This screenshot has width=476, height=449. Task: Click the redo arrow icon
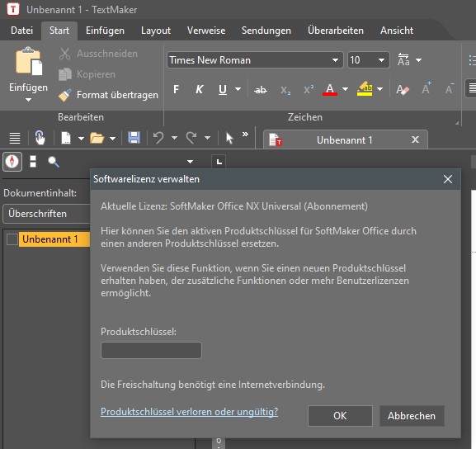(191, 138)
